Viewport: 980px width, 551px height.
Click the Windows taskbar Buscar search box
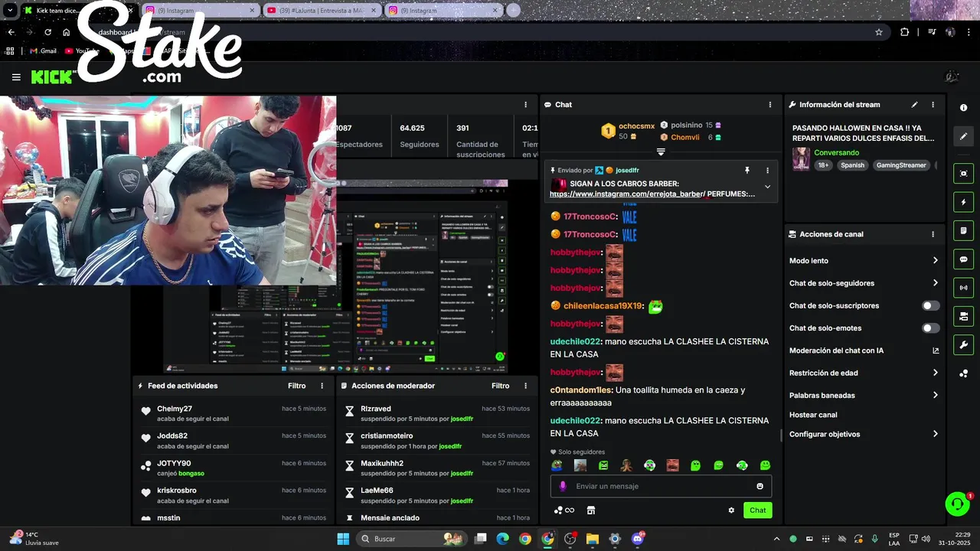(x=413, y=539)
